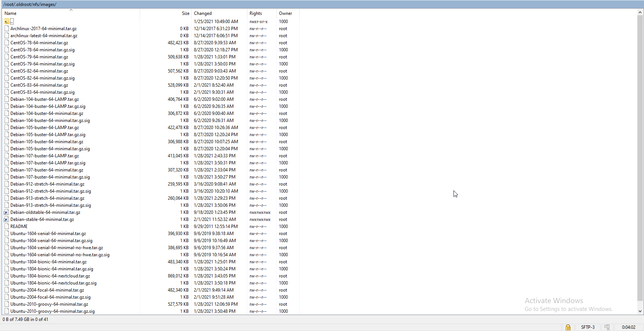644x331 pixels.
Task: Select file Debian-107-buster-64-LAMP.tar.gz.sig
Action: (48, 163)
